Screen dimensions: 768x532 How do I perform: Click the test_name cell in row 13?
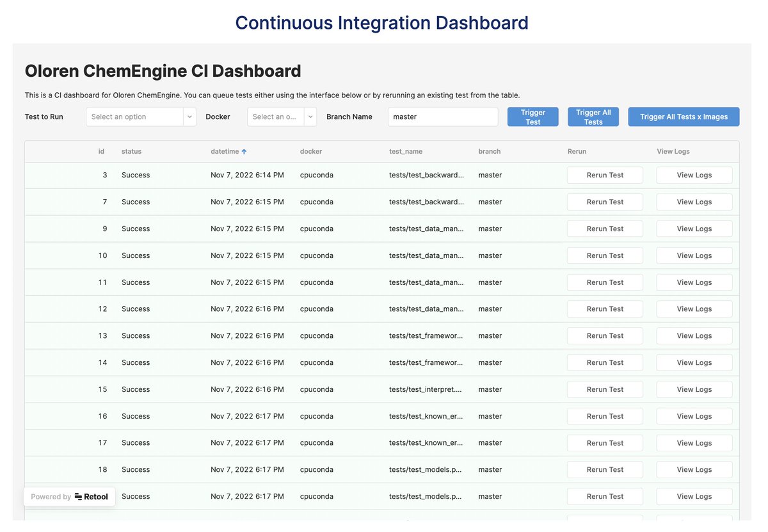[426, 336]
